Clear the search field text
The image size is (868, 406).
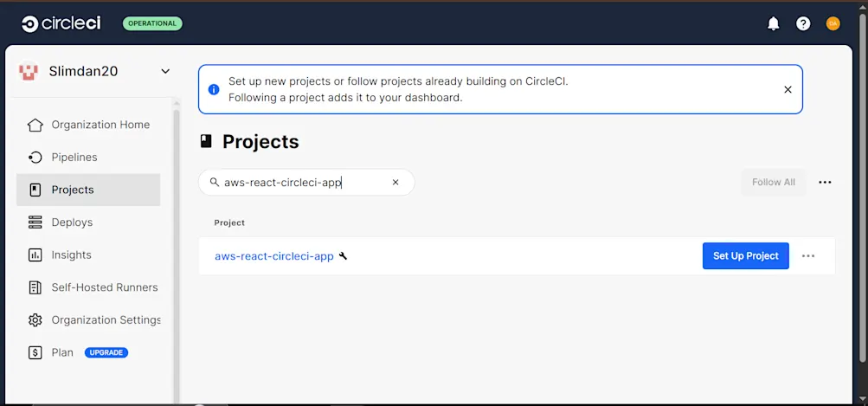(395, 183)
